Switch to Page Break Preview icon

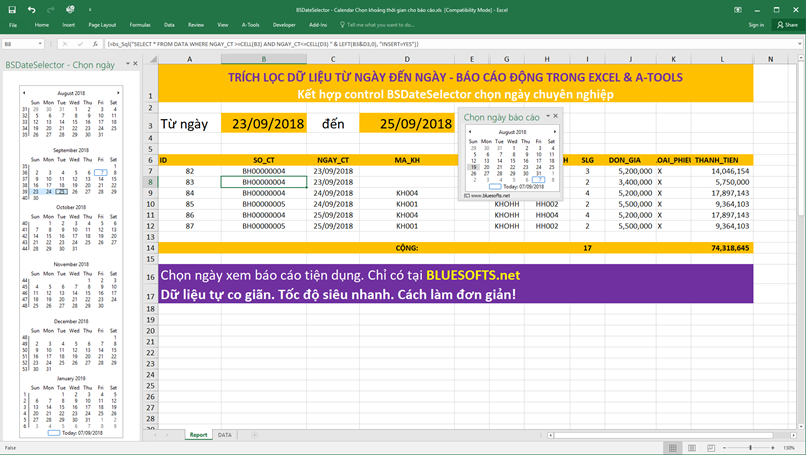click(x=710, y=448)
